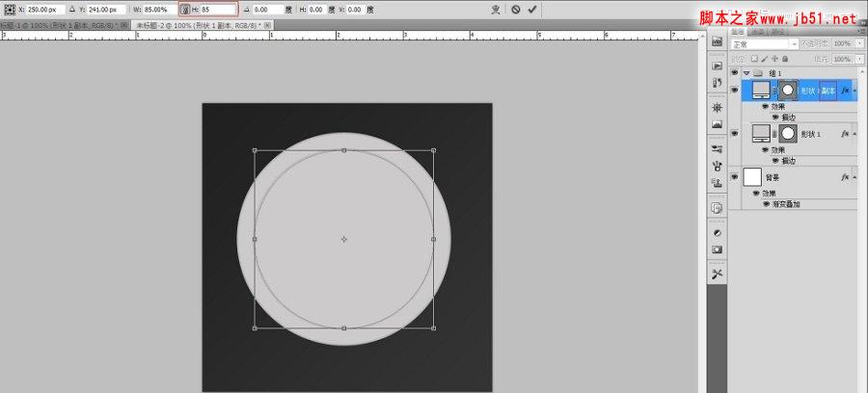The width and height of the screenshot is (868, 393).
Task: Toggle the maintain aspect ratio link icon
Action: point(185,10)
